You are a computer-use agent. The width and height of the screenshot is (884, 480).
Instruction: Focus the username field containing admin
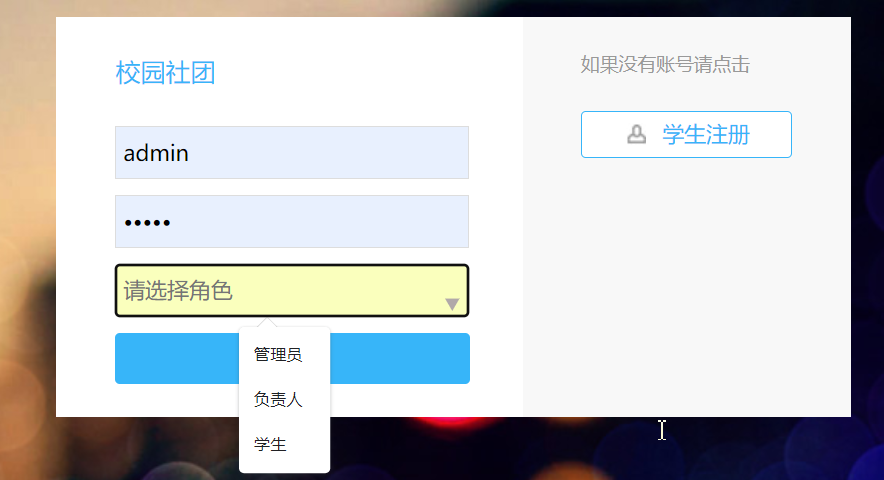(292, 152)
